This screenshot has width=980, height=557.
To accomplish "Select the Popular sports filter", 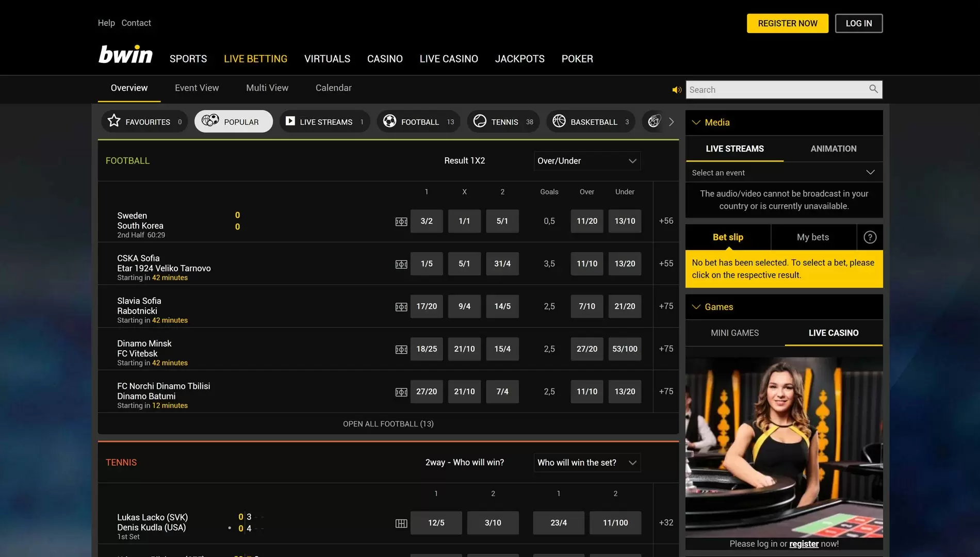I will 234,122.
